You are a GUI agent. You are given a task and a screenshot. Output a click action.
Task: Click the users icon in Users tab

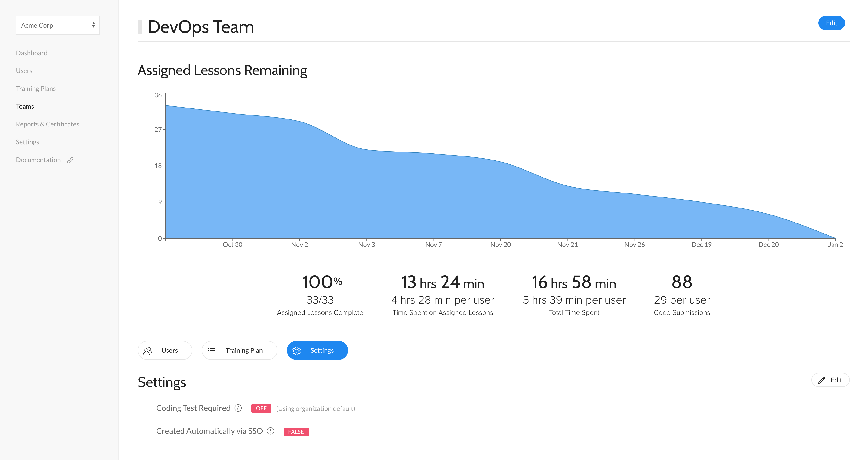(x=148, y=351)
